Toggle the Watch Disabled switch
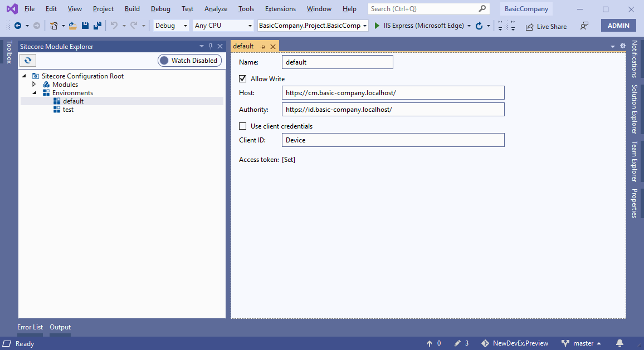644x350 pixels. pyautogui.click(x=190, y=60)
